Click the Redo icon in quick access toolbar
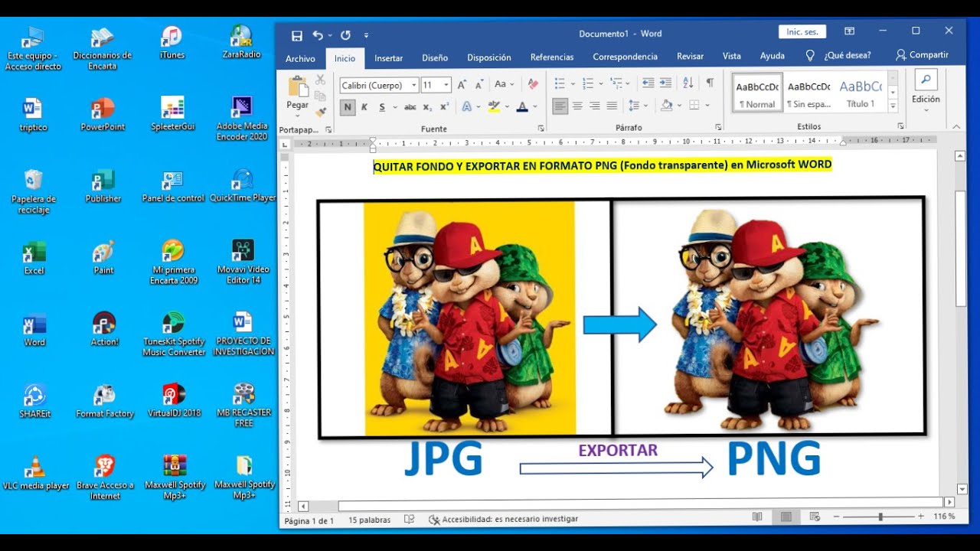 click(x=345, y=35)
